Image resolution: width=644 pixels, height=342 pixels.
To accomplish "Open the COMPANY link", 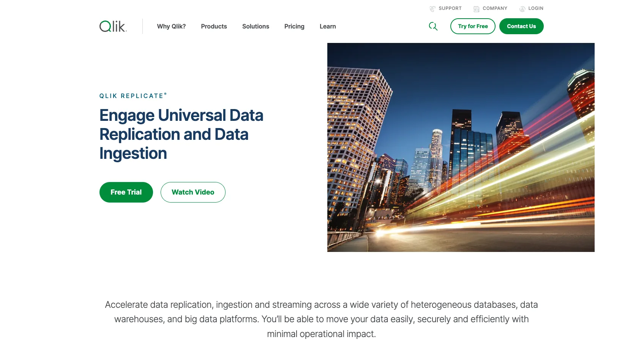I will pos(495,8).
